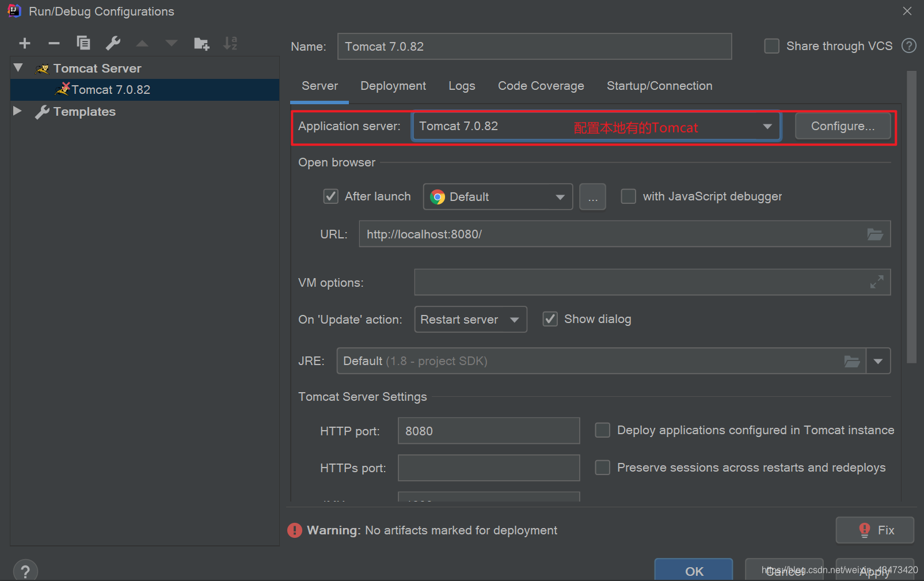The width and height of the screenshot is (924, 581).
Task: Open dialog help question mark at bottom left
Action: (x=25, y=571)
